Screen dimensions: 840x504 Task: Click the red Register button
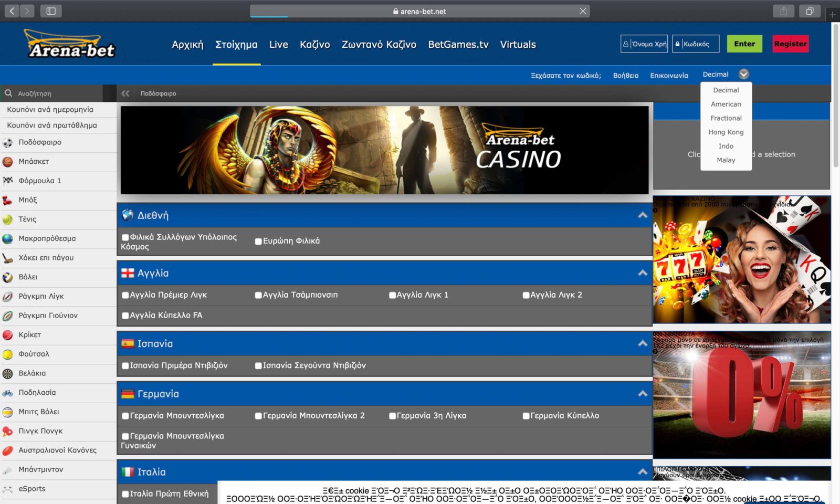(791, 44)
